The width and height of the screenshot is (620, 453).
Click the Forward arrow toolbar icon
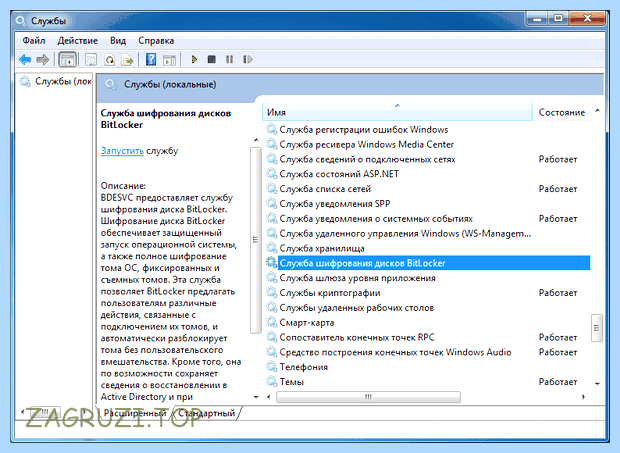pyautogui.click(x=42, y=60)
